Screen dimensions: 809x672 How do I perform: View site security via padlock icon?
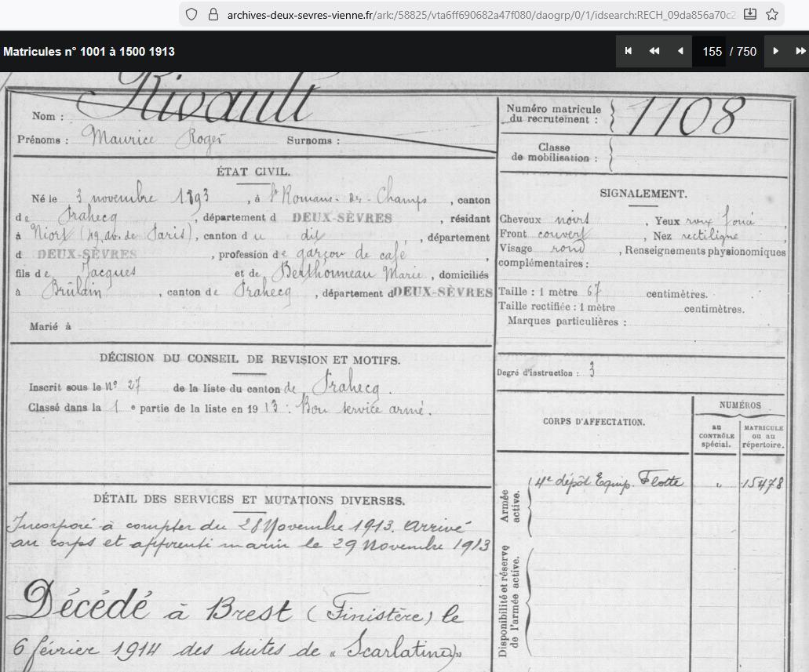click(212, 14)
